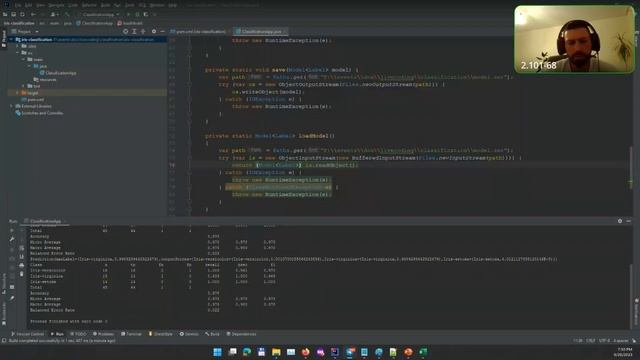The width and height of the screenshot is (640, 360).
Task: Click the Sync/Reload toolbar icon
Action: coord(22,14)
